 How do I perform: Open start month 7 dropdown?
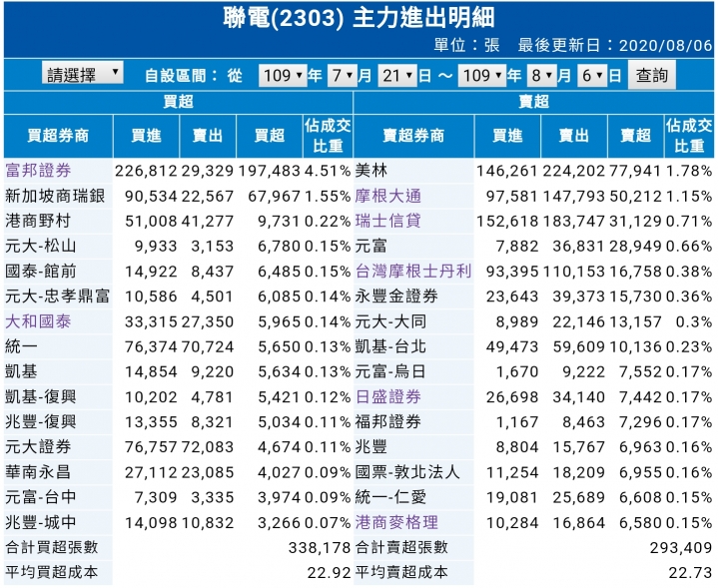coord(342,75)
